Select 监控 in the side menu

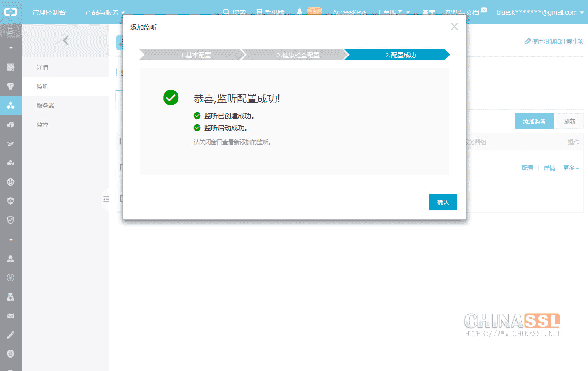click(43, 124)
